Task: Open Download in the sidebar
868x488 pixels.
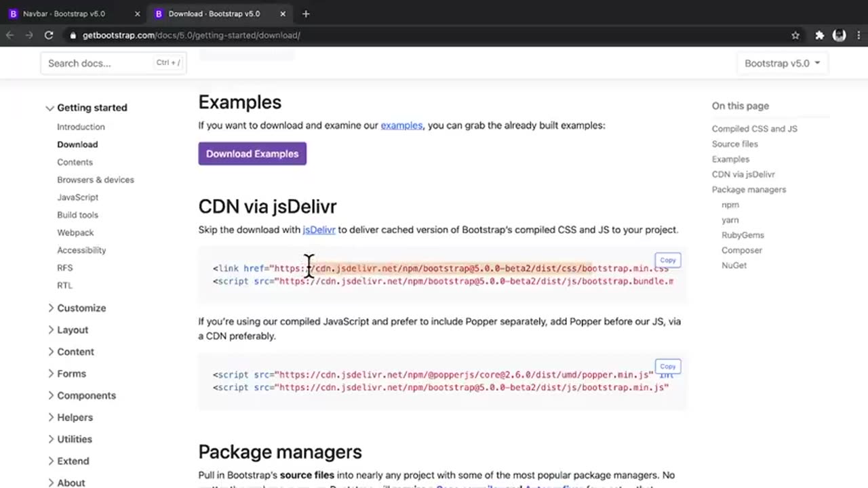Action: coord(77,144)
